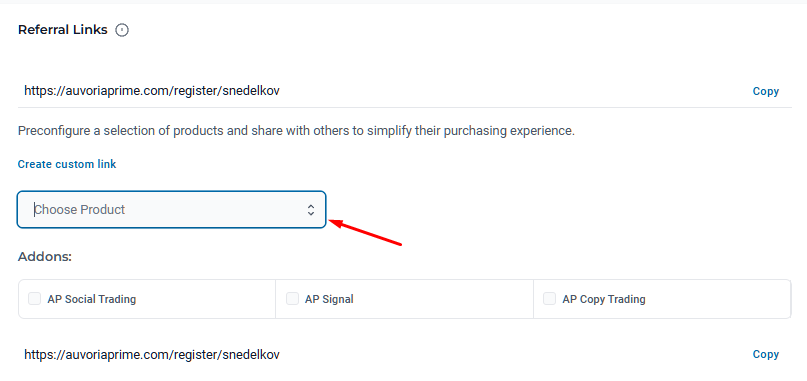
Task: Copy the bottom custom referral link
Action: pos(765,354)
